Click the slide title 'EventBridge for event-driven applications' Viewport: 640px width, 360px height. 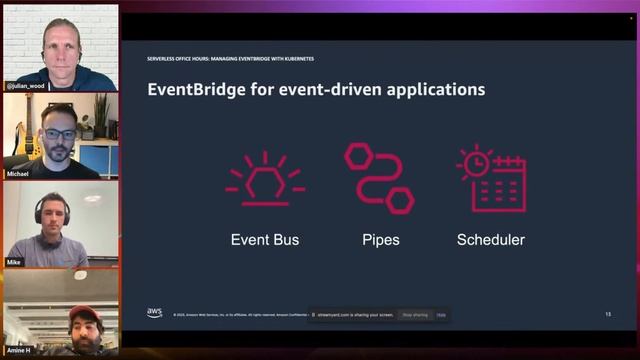tap(316, 89)
